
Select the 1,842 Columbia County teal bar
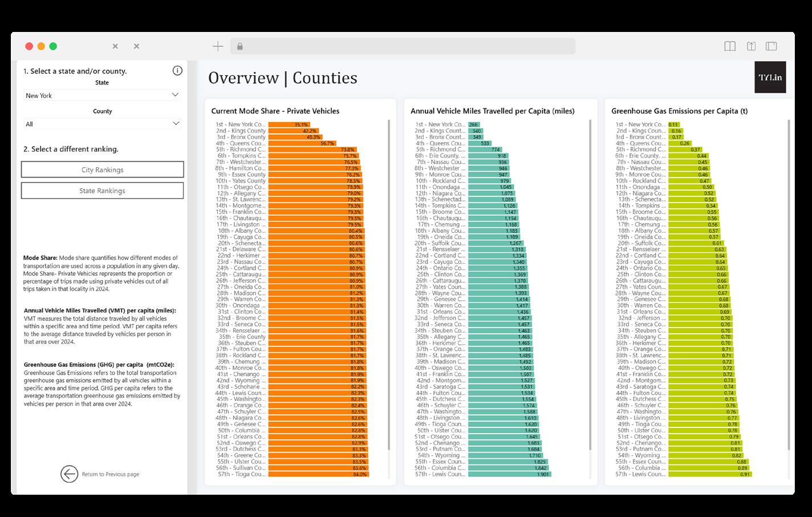[x=508, y=468]
